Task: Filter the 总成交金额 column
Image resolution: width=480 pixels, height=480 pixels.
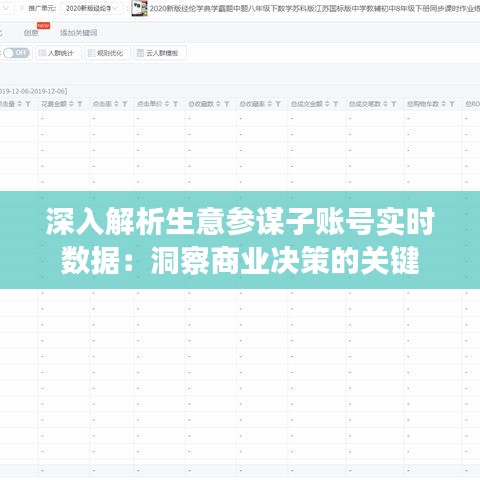Action: click(x=336, y=104)
